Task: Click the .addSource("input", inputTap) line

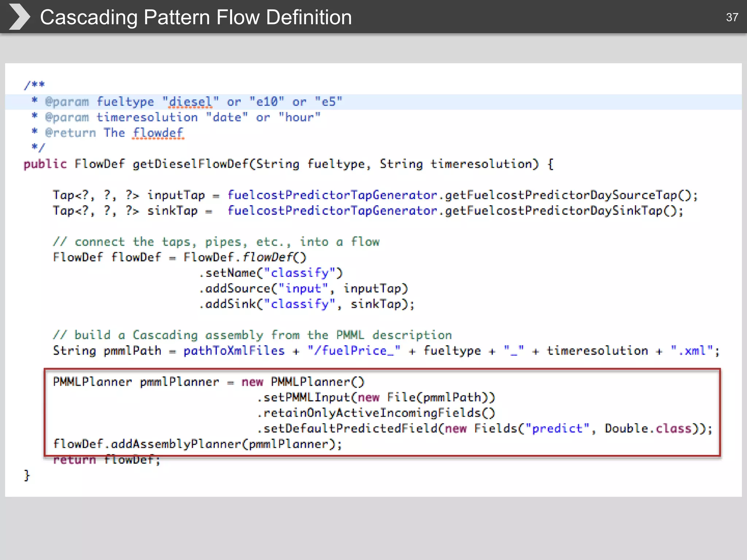Action: tap(303, 289)
